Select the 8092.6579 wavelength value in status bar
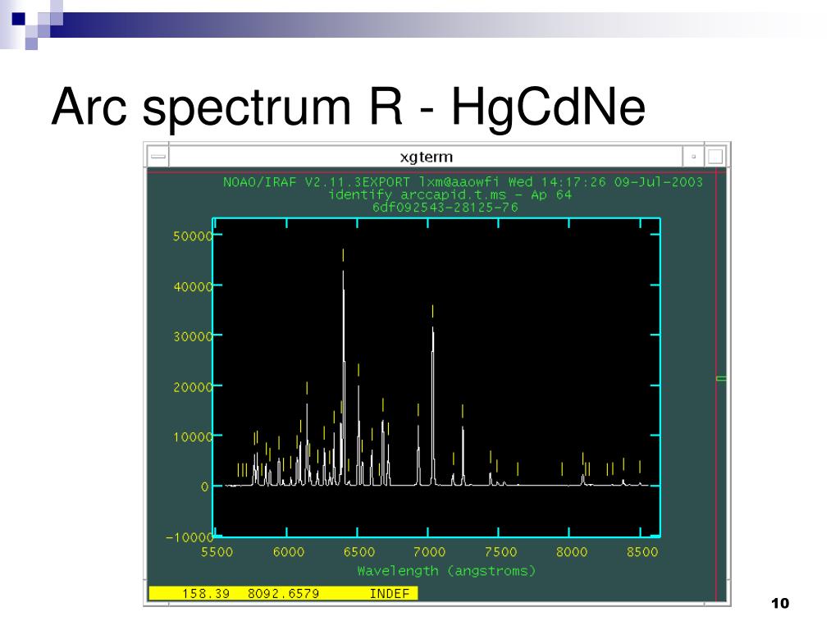840x630 pixels. point(283,594)
